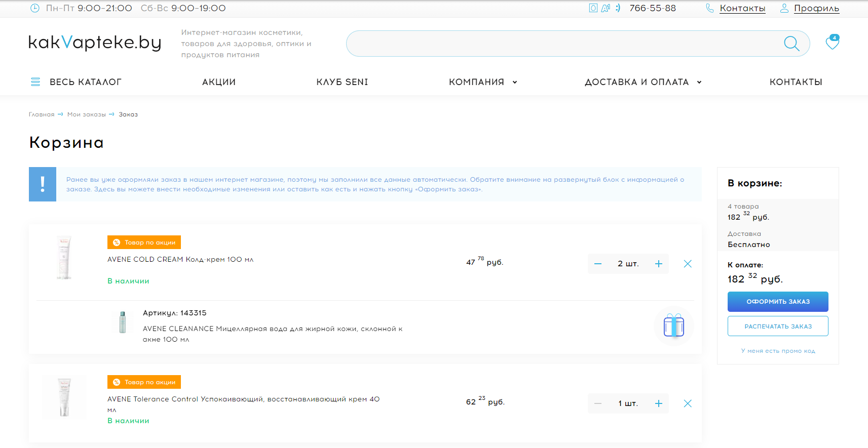The image size is (868, 448).
Task: Open the Весь каталог menu
Action: (86, 82)
